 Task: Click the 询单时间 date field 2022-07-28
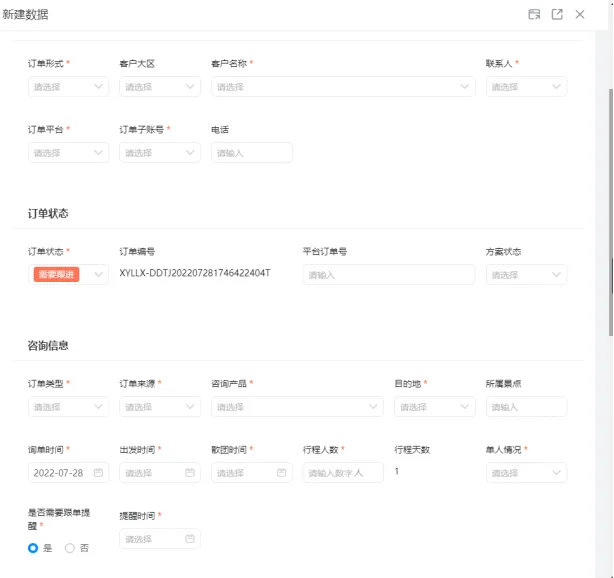click(x=68, y=473)
